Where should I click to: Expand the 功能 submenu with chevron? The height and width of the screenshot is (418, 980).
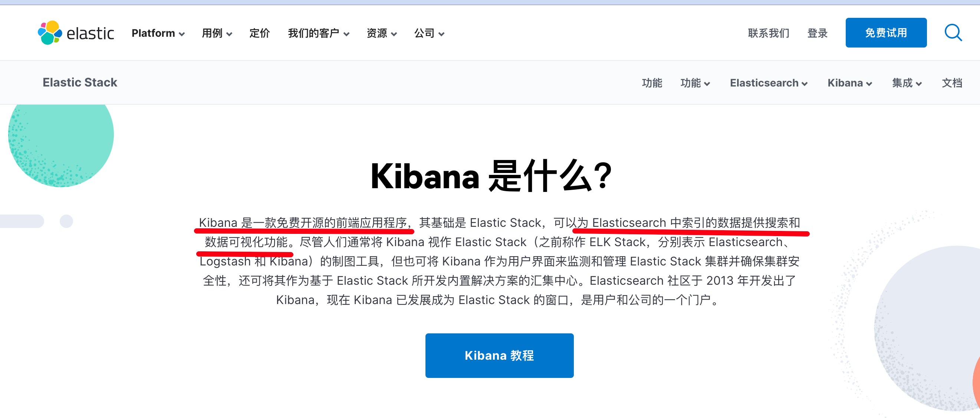point(695,83)
